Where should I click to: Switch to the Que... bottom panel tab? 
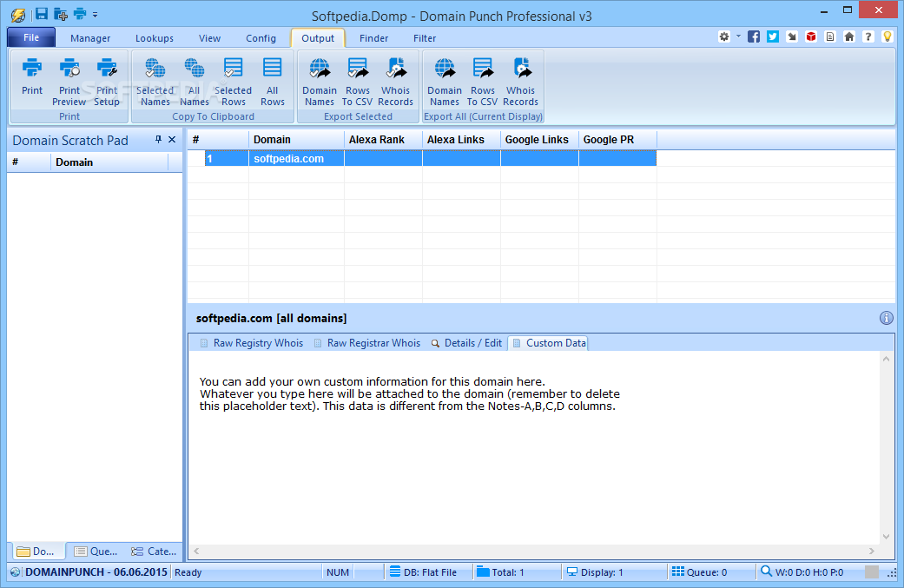coord(96,552)
